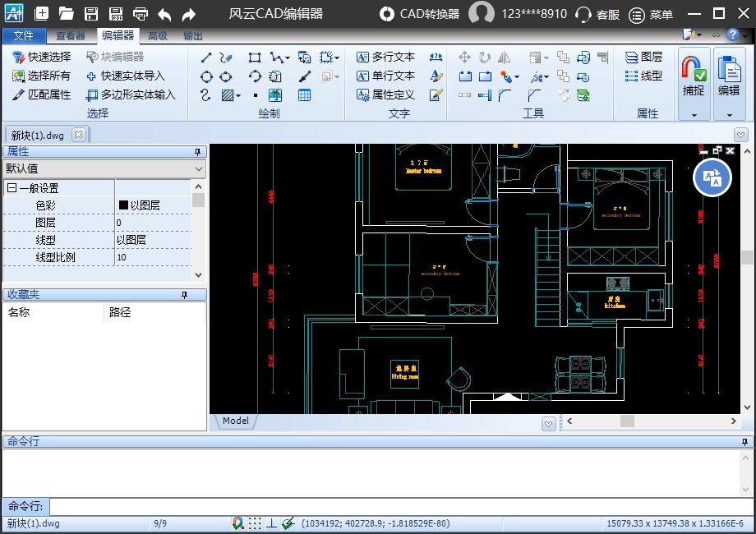Viewport: 756px width, 534px height.
Task: Click the add layer green plus icon
Action: click(583, 95)
